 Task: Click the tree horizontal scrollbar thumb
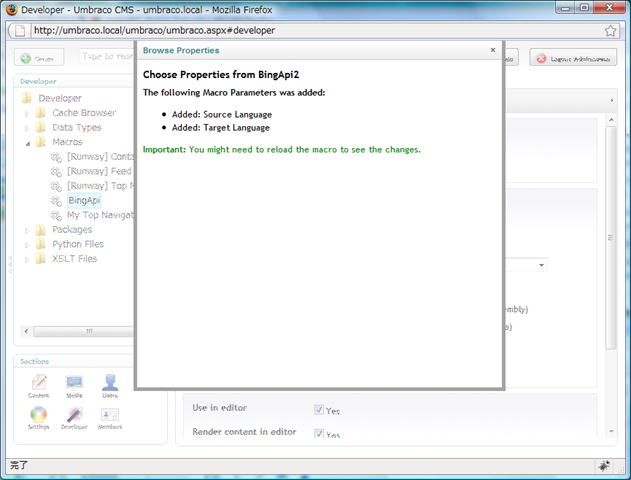84,331
